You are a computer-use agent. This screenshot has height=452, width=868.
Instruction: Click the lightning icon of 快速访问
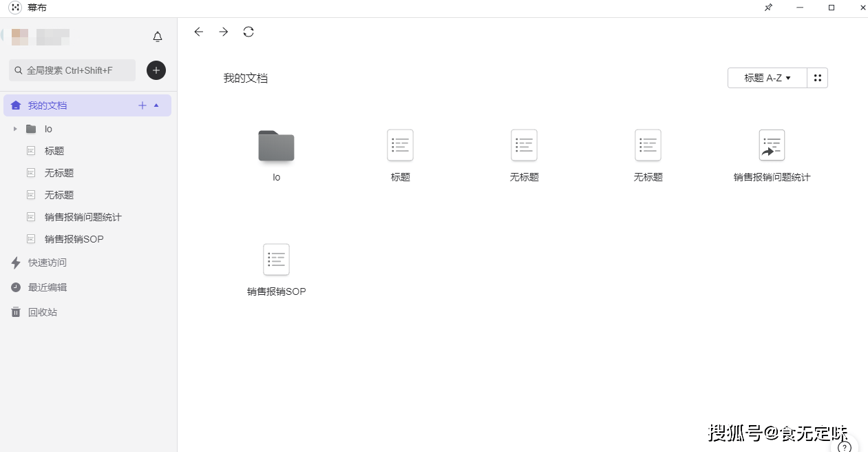pos(16,263)
